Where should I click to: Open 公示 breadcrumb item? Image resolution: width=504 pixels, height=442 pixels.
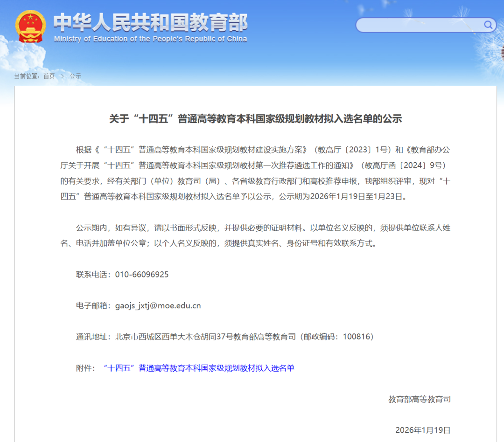(x=76, y=76)
